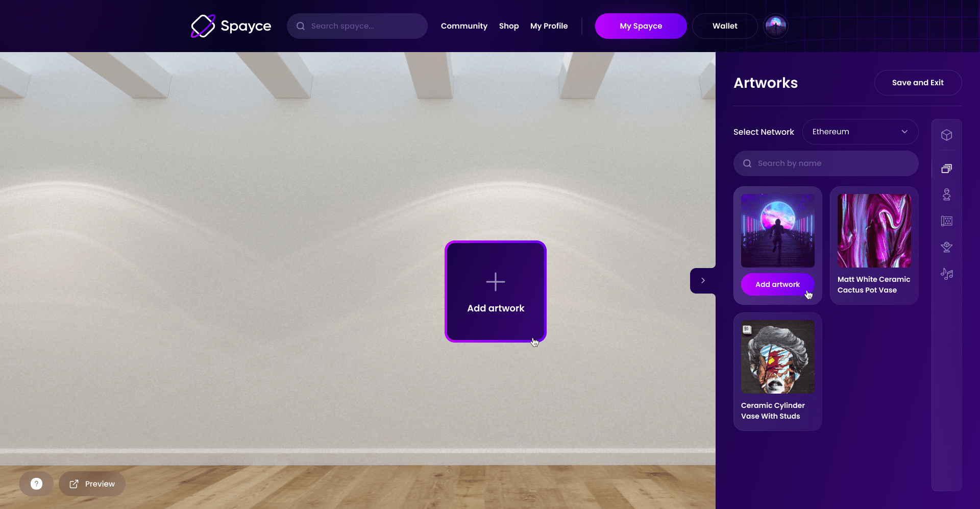
Task: Open the music notes category icon
Action: (x=947, y=274)
